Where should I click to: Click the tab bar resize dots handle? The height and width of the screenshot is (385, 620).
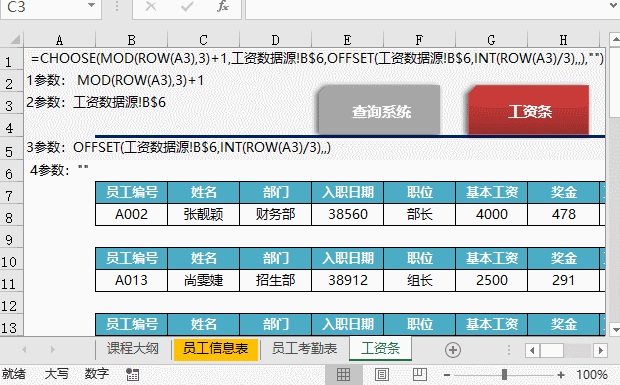click(509, 350)
